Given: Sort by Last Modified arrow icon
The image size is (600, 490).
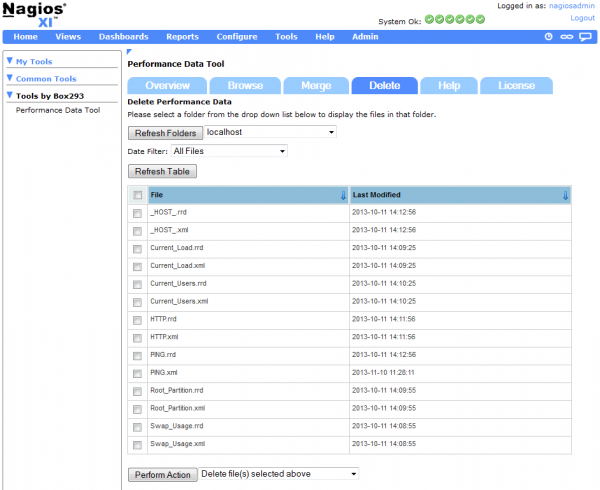Looking at the screenshot, I should (x=565, y=195).
